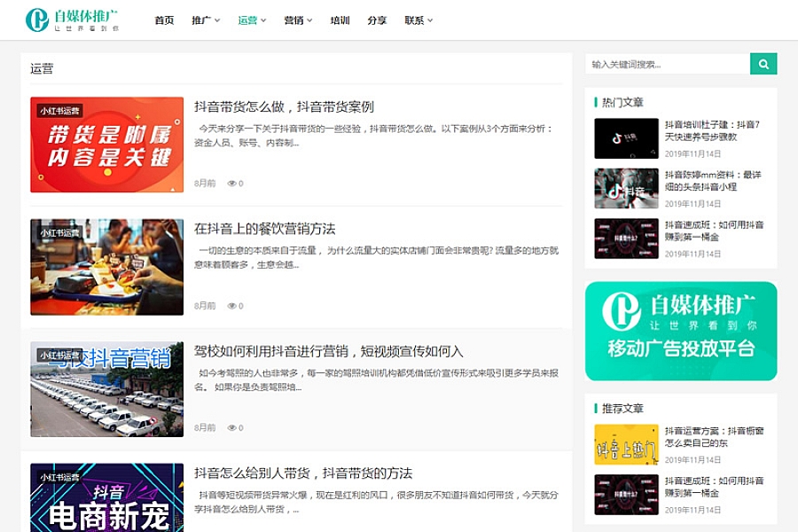Click the glitchy 抖音 crowd thumbnail in 热门文章
This screenshot has width=798, height=532.
click(x=627, y=188)
